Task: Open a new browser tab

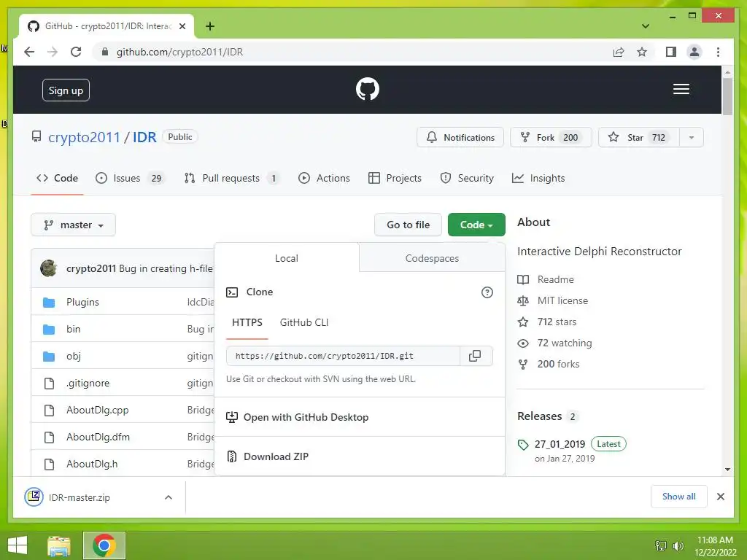Action: pos(209,26)
